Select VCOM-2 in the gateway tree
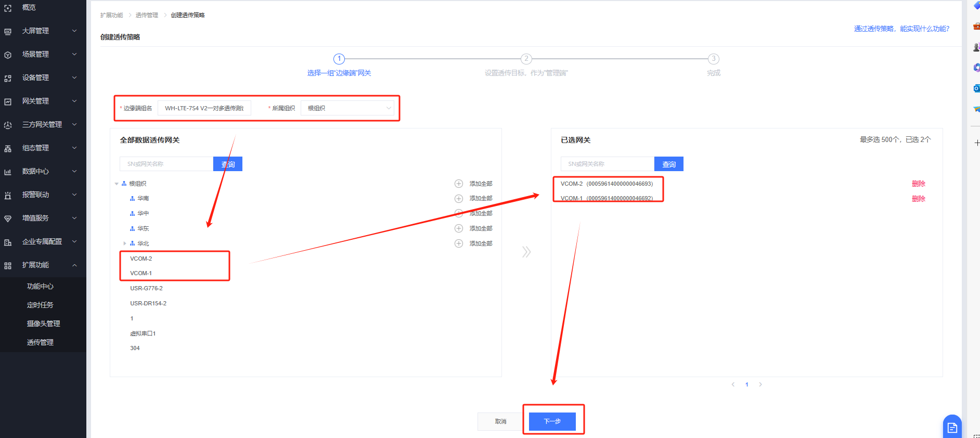The width and height of the screenshot is (980, 438). tap(141, 259)
